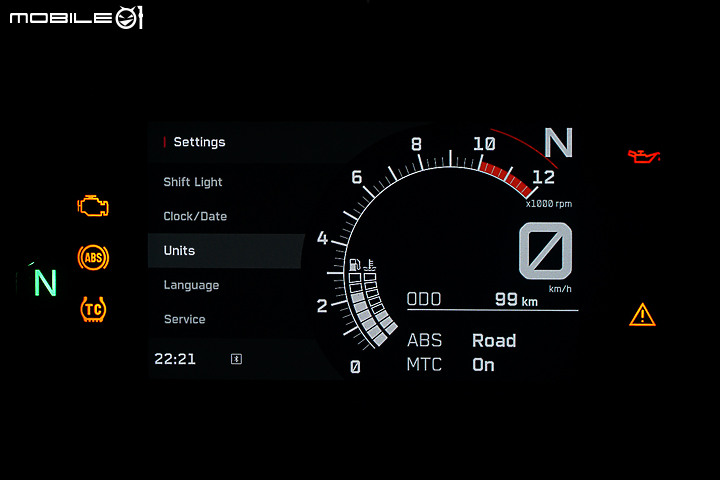Screen dimensions: 720x480
Task: Click the tachometer number 0
Action: [355, 367]
